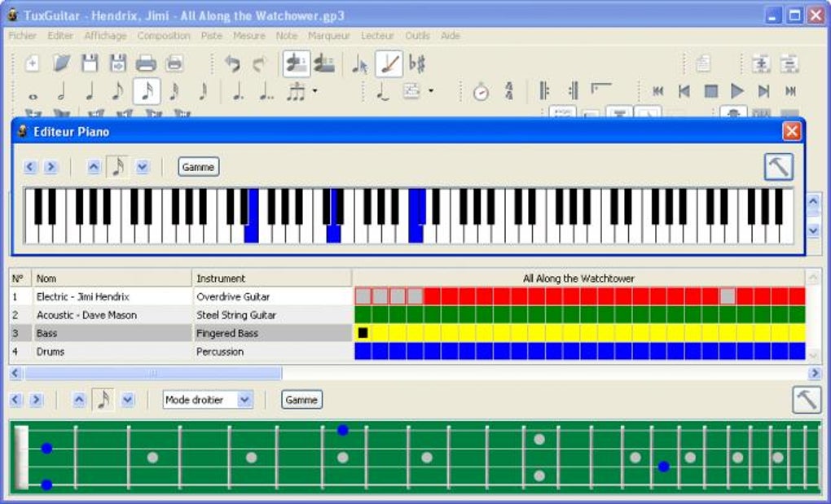Select tuplet division type icon
The width and height of the screenshot is (831, 504).
(x=296, y=91)
